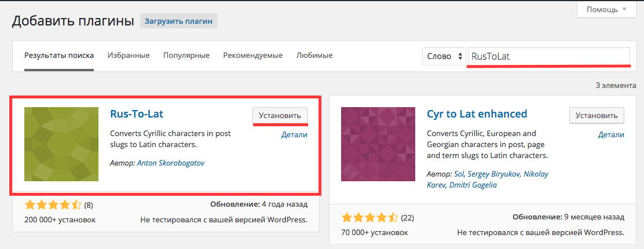Click the purple Cyr to Lat enhanced thumbnail
644x249 pixels.
coord(378,144)
